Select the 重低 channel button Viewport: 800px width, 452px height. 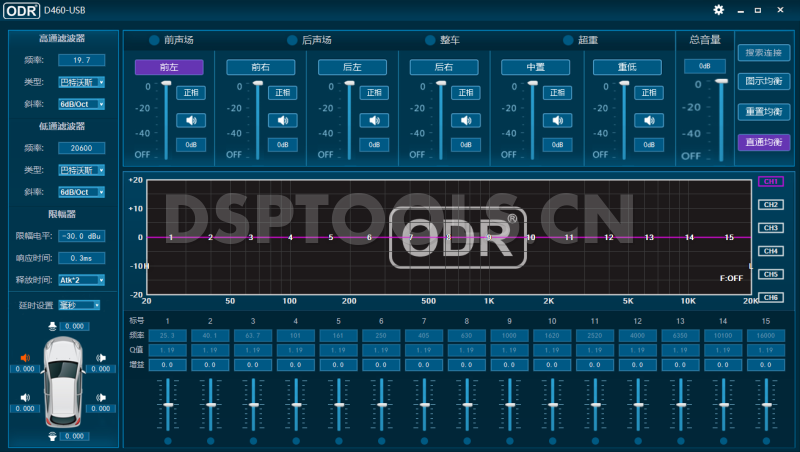click(x=627, y=67)
